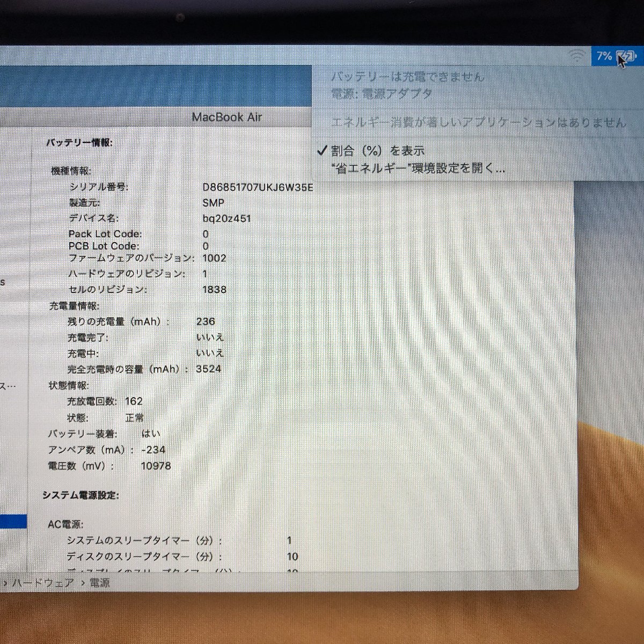Click the システムのスリープタイマー (分): row label
Image resolution: width=644 pixels, height=644 pixels.
[144, 540]
